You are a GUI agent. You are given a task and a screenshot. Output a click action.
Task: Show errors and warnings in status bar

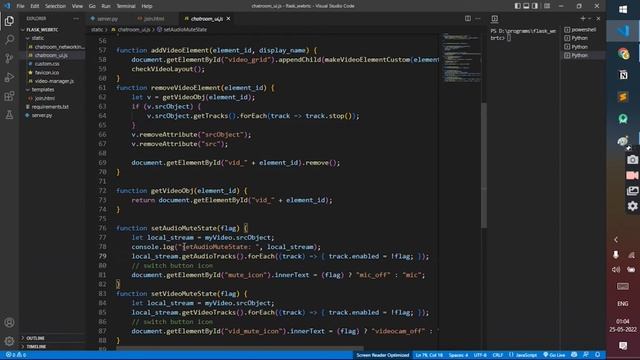[x=16, y=355]
